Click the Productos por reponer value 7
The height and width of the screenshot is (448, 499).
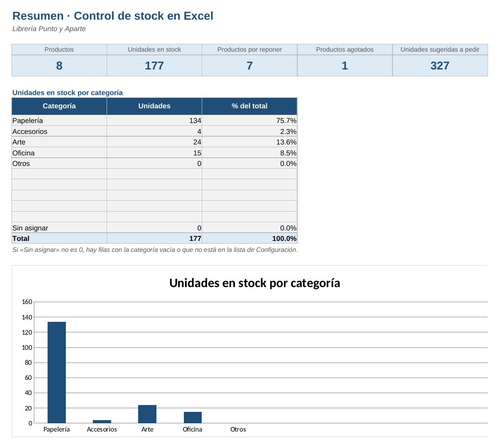(250, 65)
